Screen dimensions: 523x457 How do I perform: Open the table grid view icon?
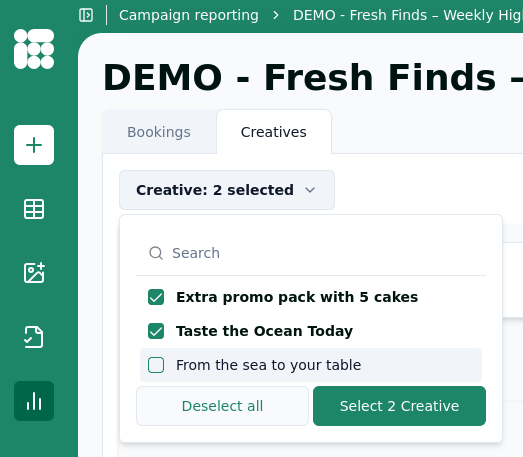click(34, 209)
